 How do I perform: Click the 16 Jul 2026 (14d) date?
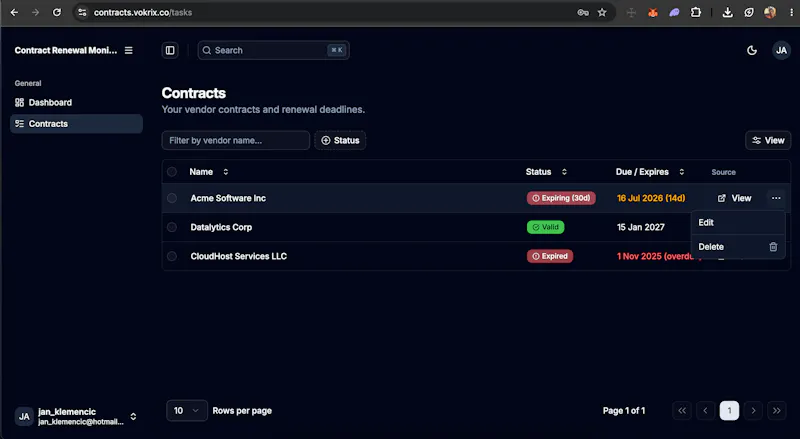tap(651, 198)
